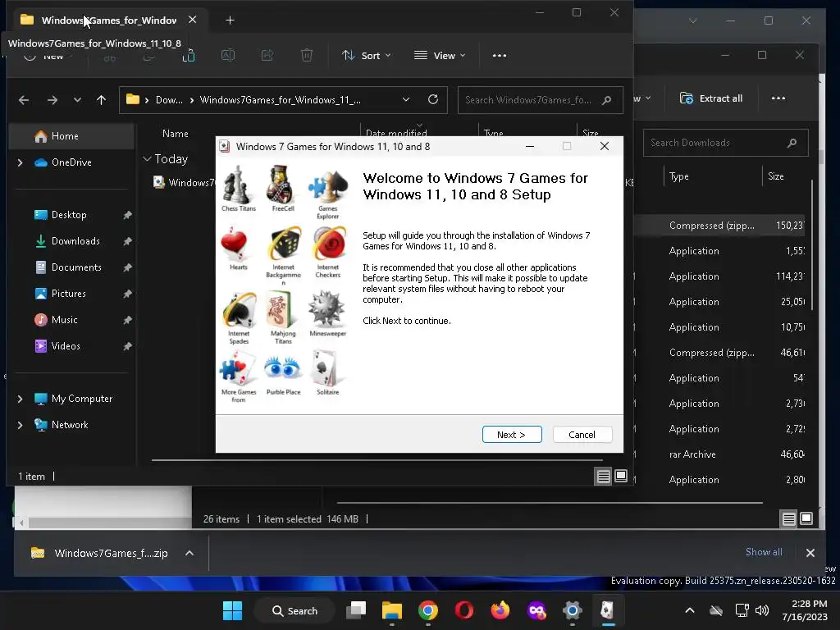Open the Sort dropdown in Explorer toolbar
Viewport: 840px width, 630px height.
[x=367, y=56]
